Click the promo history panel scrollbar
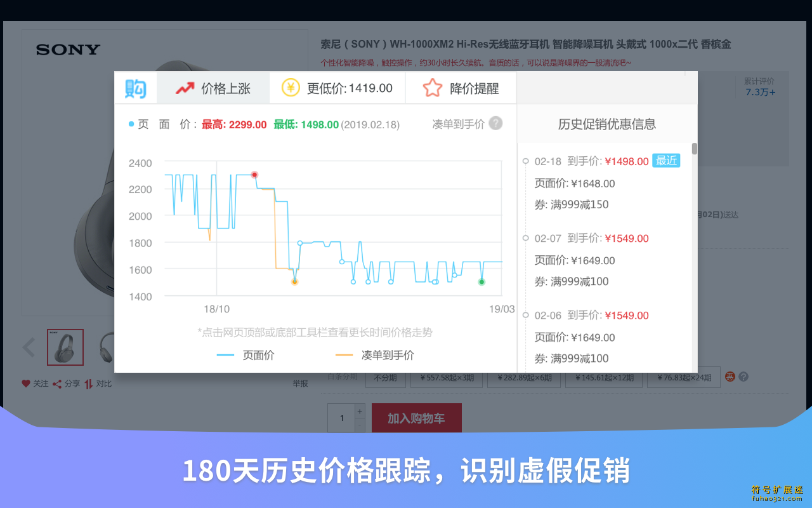The width and height of the screenshot is (812, 508). [694, 149]
